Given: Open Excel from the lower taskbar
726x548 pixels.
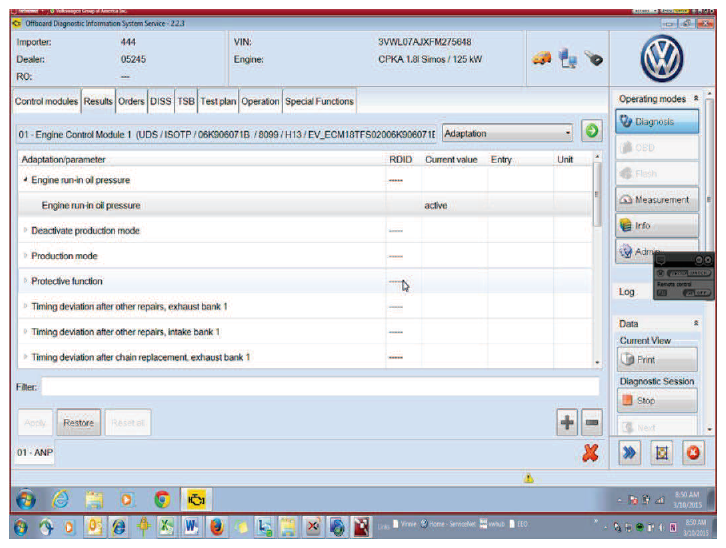Looking at the screenshot, I should click(166, 527).
